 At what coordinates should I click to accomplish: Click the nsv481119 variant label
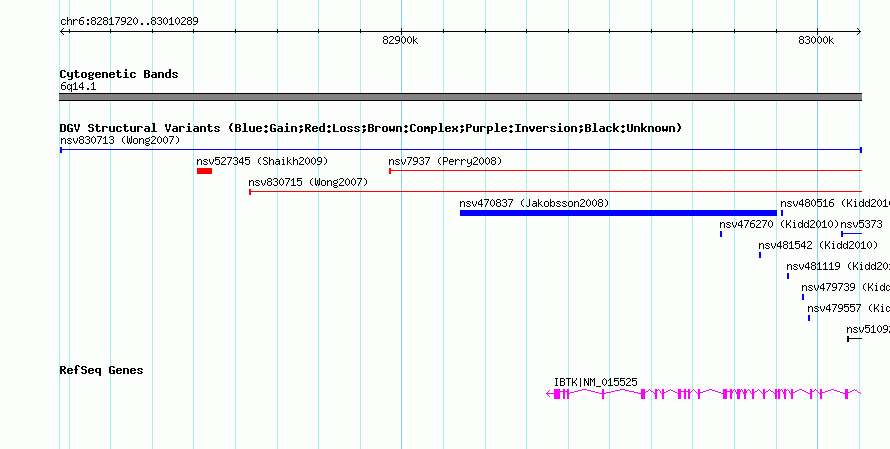click(x=838, y=266)
